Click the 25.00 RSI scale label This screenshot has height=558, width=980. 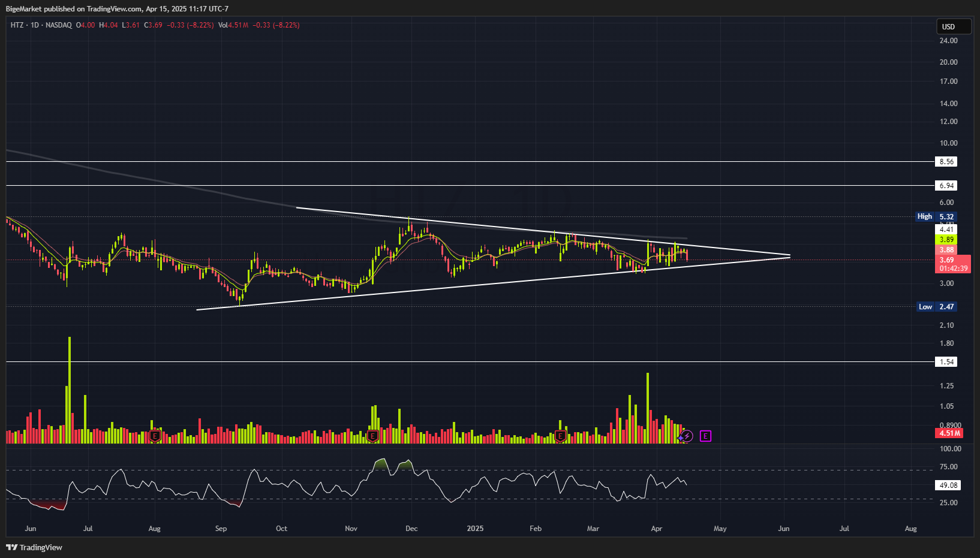point(949,503)
